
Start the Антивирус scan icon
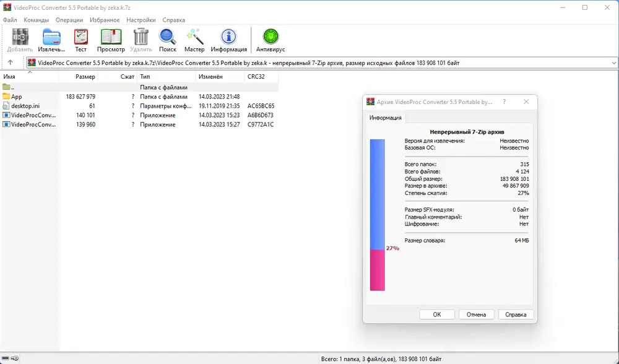(x=271, y=40)
